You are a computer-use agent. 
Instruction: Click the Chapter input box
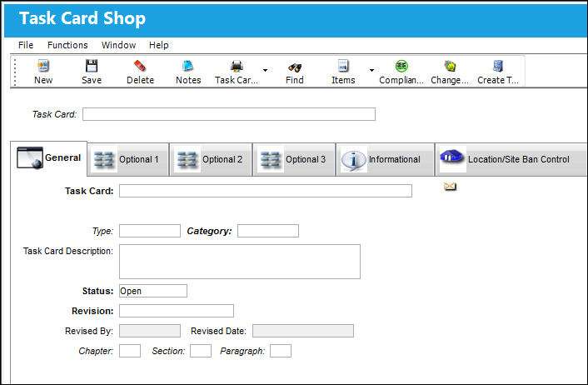[130, 351]
